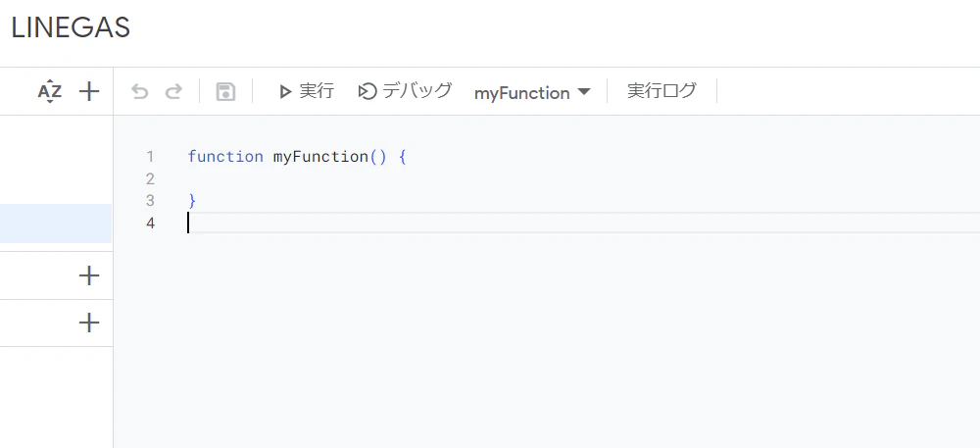Screen dimensions: 980x448
Task: Sort files alphabetically with the AZ icon
Action: click(50, 92)
